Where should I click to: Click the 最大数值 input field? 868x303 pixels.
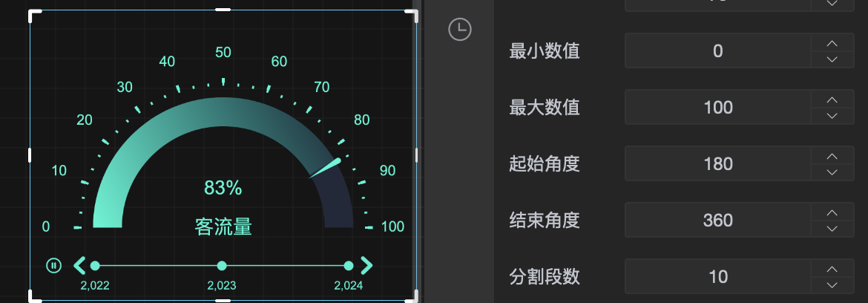click(x=718, y=108)
